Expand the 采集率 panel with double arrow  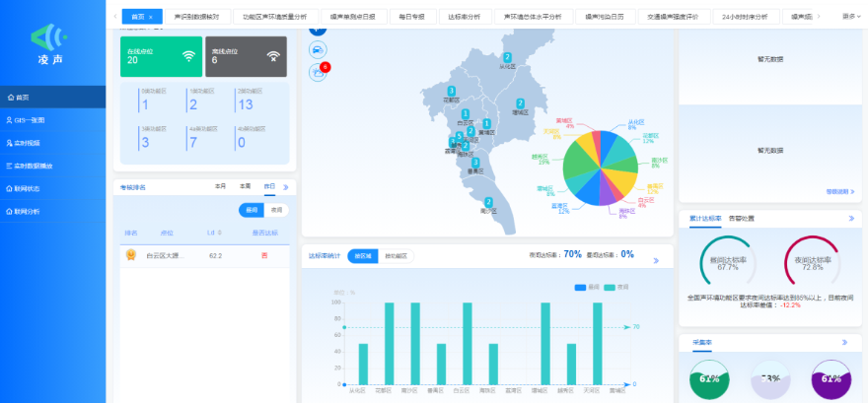coord(844,342)
